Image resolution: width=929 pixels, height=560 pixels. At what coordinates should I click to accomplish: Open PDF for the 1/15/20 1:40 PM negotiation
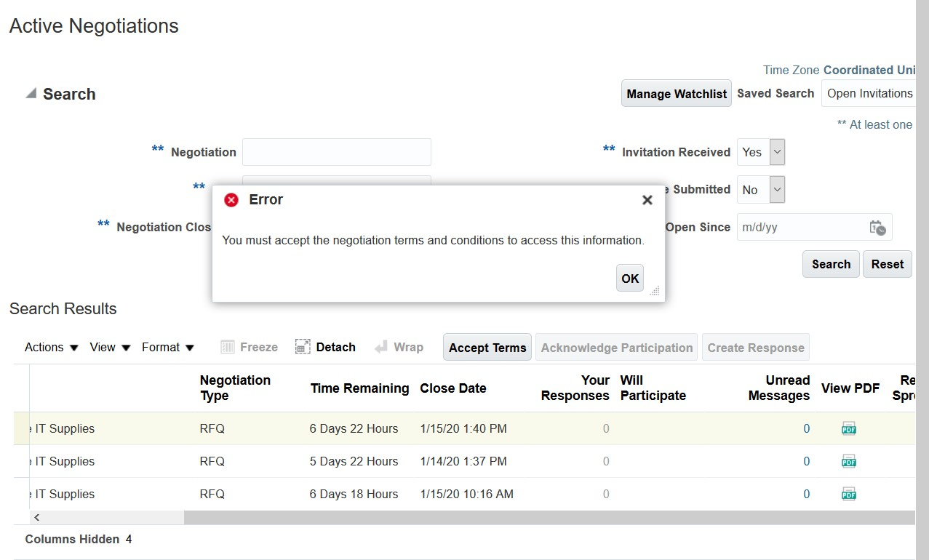pos(848,429)
